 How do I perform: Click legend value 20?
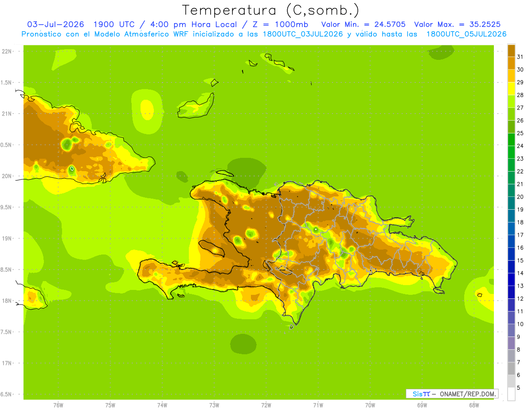point(520,197)
